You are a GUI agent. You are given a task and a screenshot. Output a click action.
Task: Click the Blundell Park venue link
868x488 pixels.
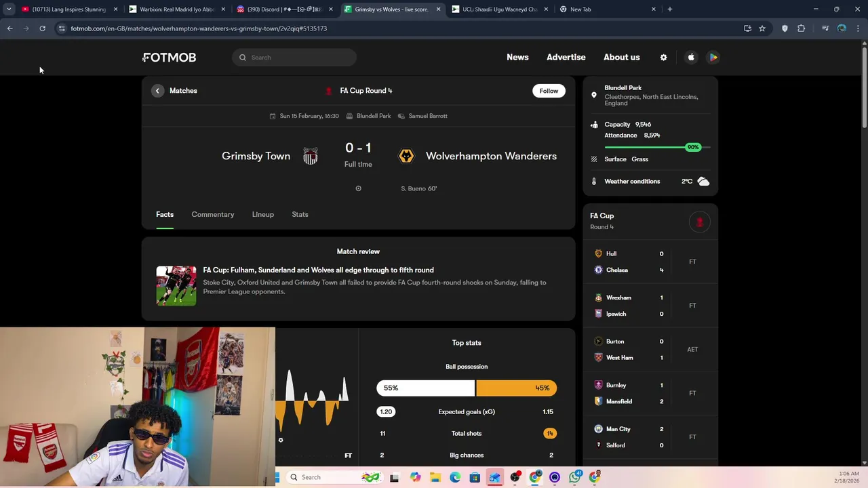click(x=368, y=117)
